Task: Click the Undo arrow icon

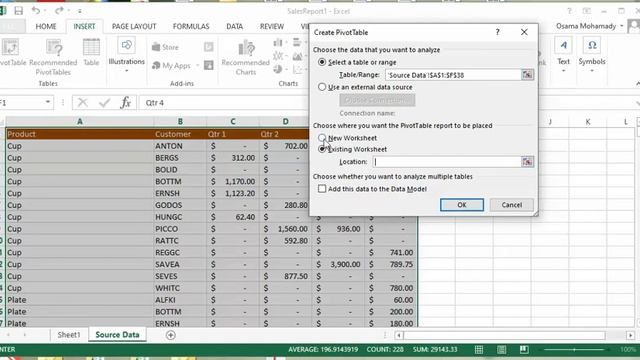Action: point(36,11)
